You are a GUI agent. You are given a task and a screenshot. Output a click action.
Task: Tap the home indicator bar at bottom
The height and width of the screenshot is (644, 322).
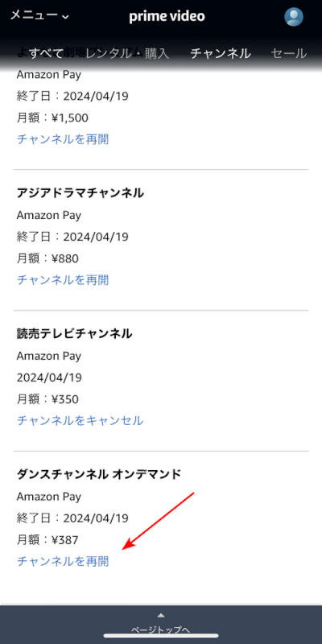(x=161, y=636)
